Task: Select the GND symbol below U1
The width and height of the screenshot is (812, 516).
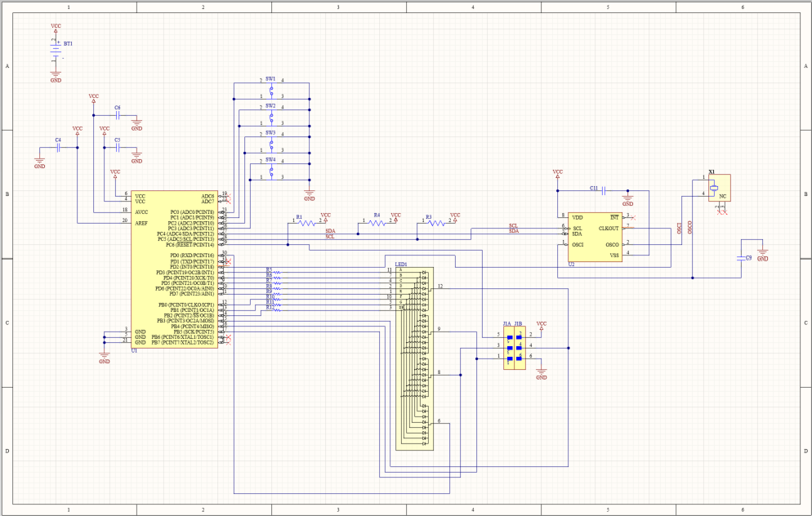Action: pos(104,358)
